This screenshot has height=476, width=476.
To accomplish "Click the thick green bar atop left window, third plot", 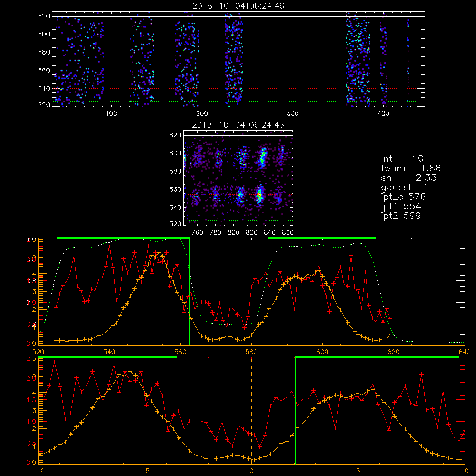I will (123, 238).
